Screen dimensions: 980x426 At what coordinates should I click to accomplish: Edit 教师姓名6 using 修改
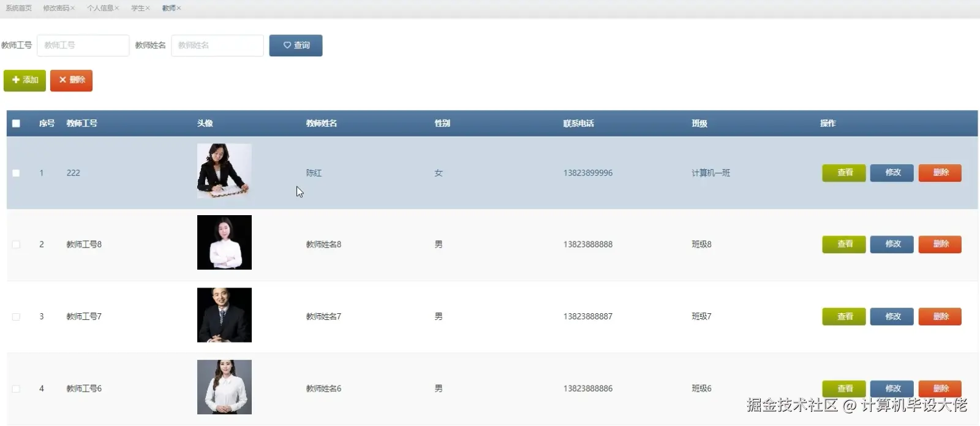(x=892, y=389)
